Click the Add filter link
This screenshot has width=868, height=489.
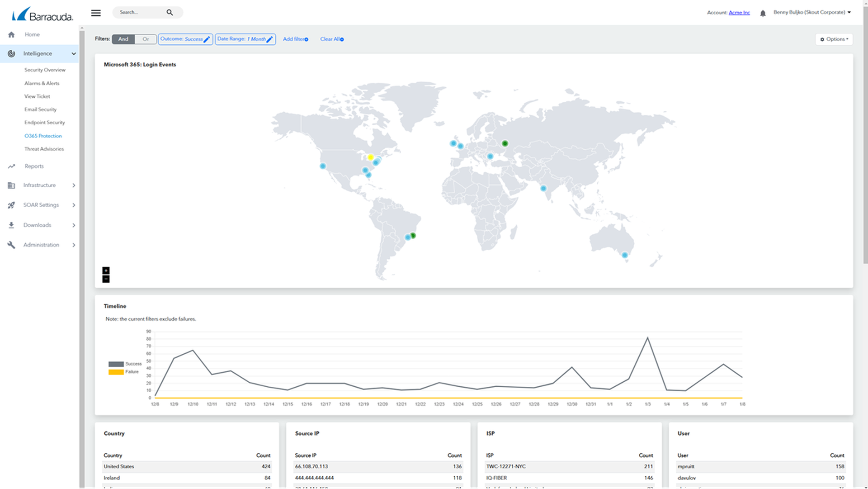pyautogui.click(x=296, y=39)
